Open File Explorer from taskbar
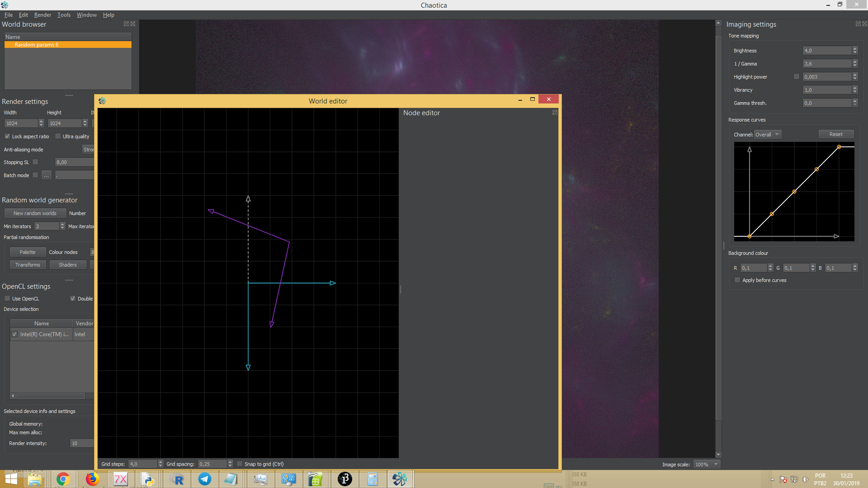This screenshot has height=488, width=868. coord(35,479)
